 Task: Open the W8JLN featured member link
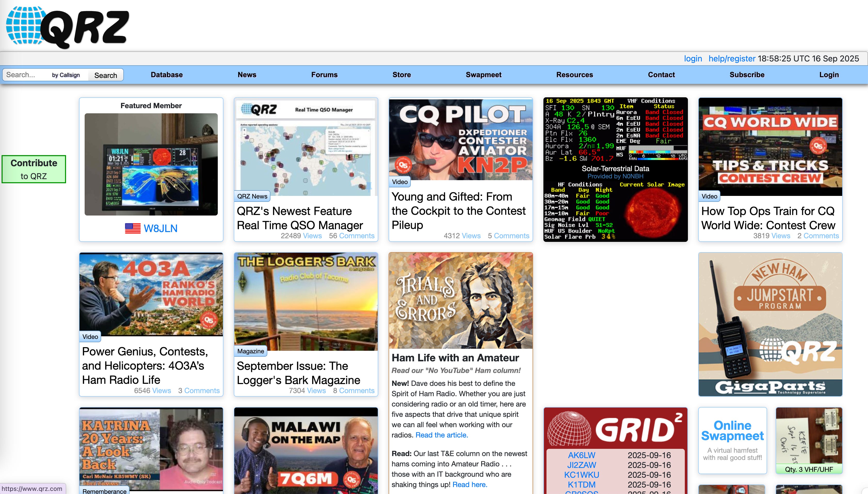(160, 228)
